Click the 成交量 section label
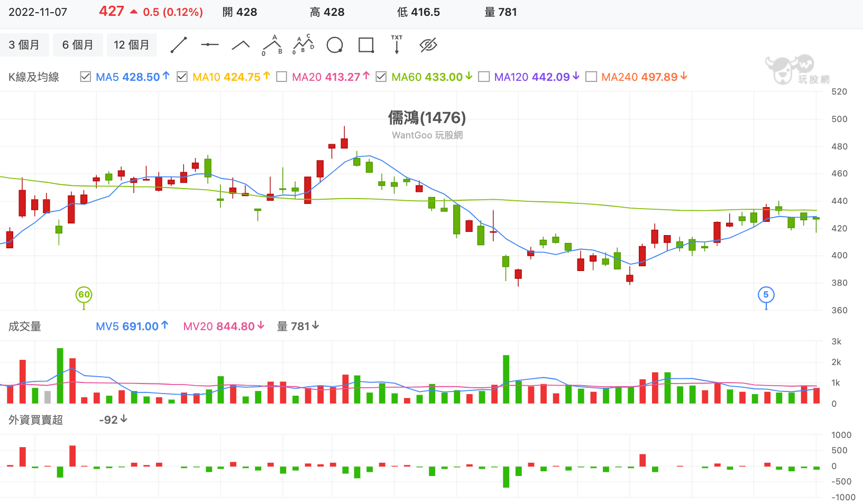Screen dimensions: 863x504 [25, 326]
